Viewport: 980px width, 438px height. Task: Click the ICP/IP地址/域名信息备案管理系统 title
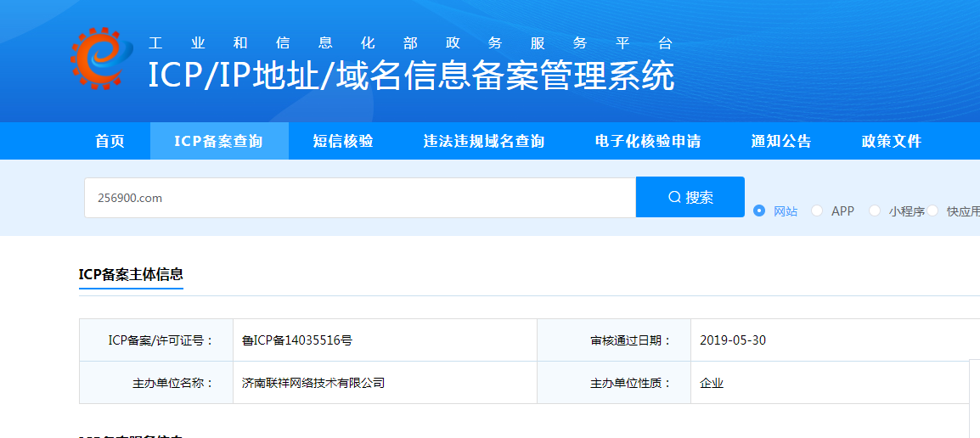pyautogui.click(x=411, y=76)
